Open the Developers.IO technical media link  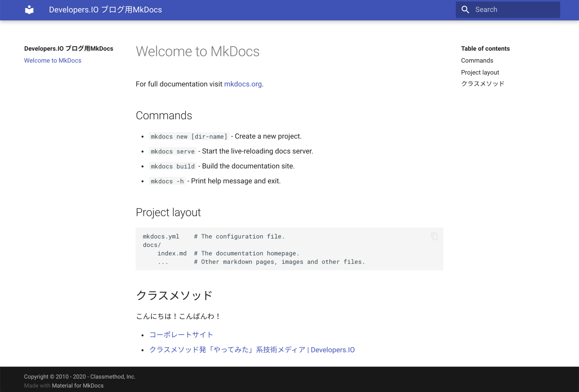(252, 350)
